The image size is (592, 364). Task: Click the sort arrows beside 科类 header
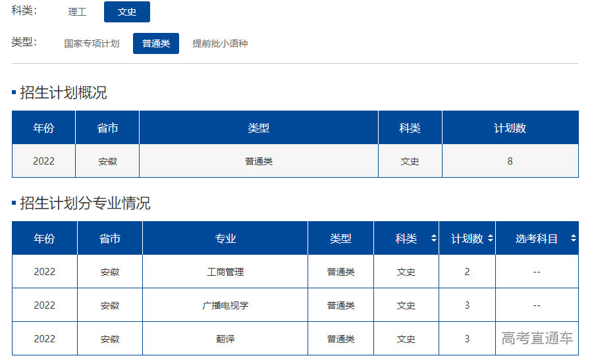(433, 239)
